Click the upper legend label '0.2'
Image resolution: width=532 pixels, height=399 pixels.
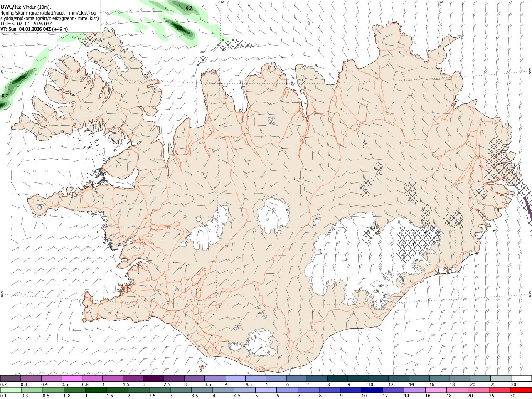pyautogui.click(x=3, y=384)
